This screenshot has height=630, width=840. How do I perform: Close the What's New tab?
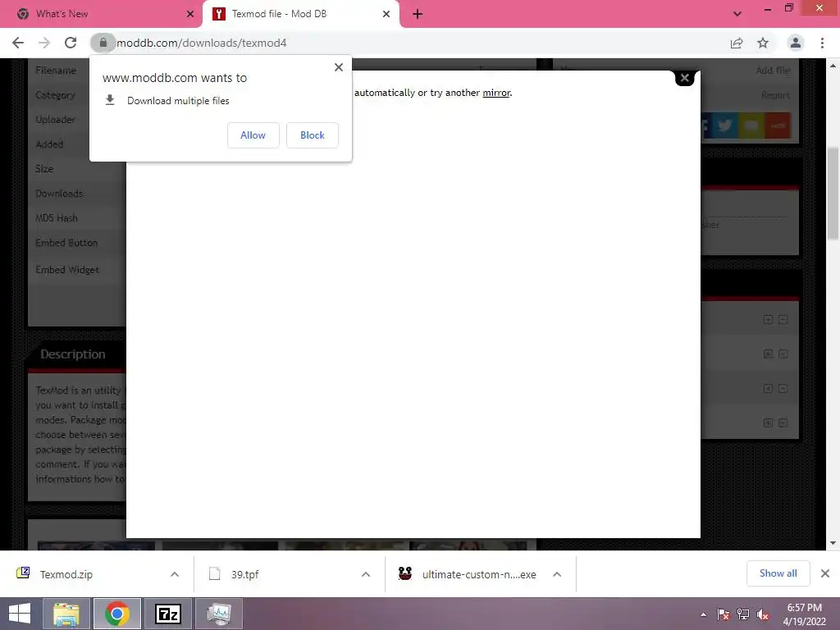click(190, 14)
